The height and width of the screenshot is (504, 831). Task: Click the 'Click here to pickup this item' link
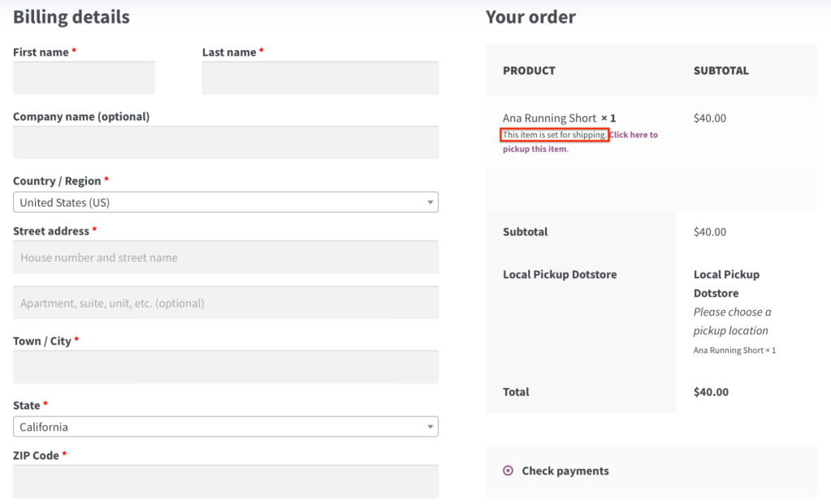pos(632,136)
